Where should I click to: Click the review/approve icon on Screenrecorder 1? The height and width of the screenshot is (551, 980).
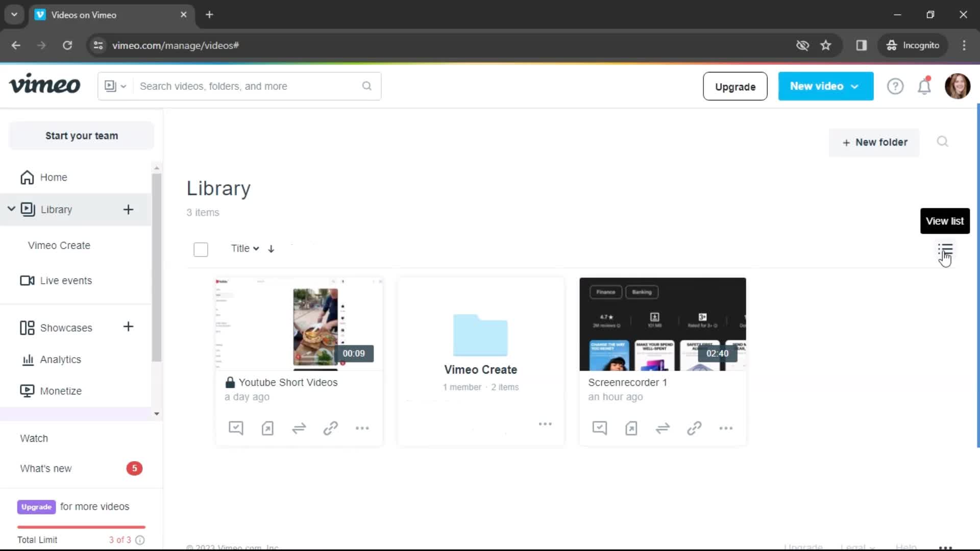point(600,428)
